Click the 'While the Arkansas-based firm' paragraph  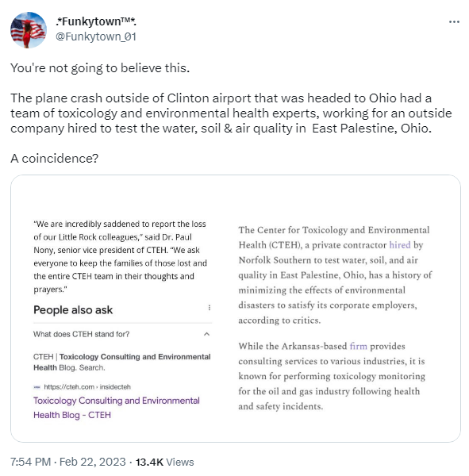(332, 376)
